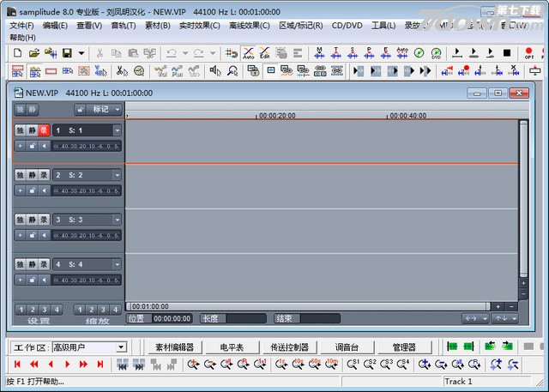Screen dimensions: 549x392
Task: Click the undo arrow icon
Action: 172,53
